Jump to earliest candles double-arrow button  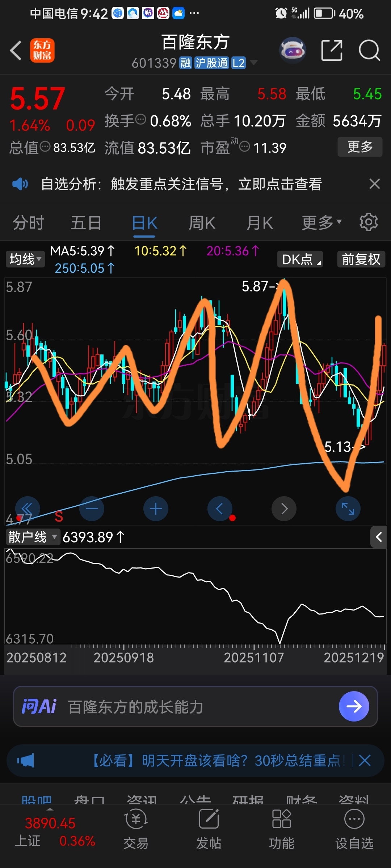[x=28, y=509]
